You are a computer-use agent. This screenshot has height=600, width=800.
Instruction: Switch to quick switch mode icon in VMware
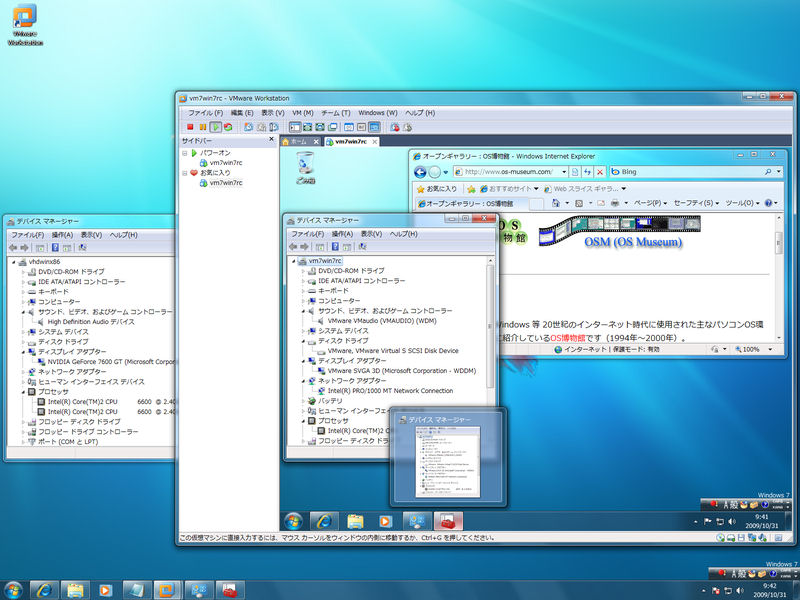(x=308, y=127)
